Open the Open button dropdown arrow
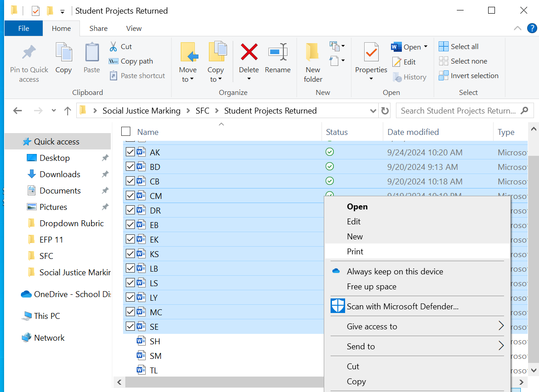This screenshot has width=539, height=392. point(425,46)
